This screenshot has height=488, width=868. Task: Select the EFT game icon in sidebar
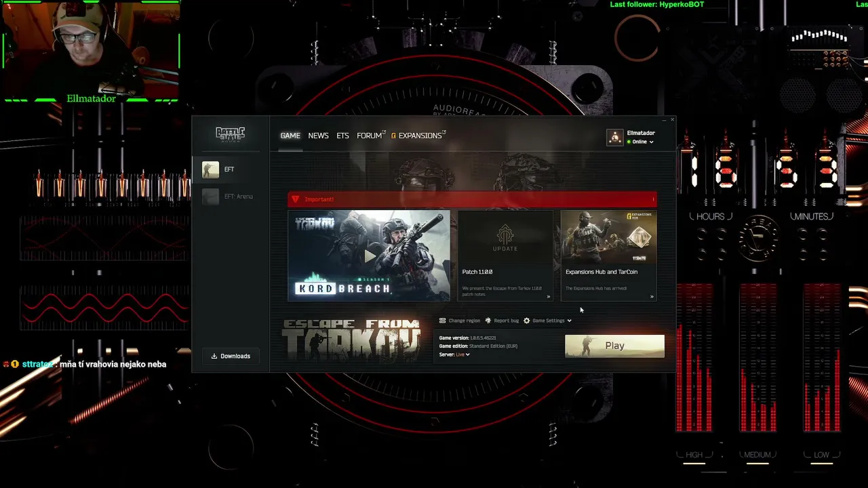click(x=210, y=169)
